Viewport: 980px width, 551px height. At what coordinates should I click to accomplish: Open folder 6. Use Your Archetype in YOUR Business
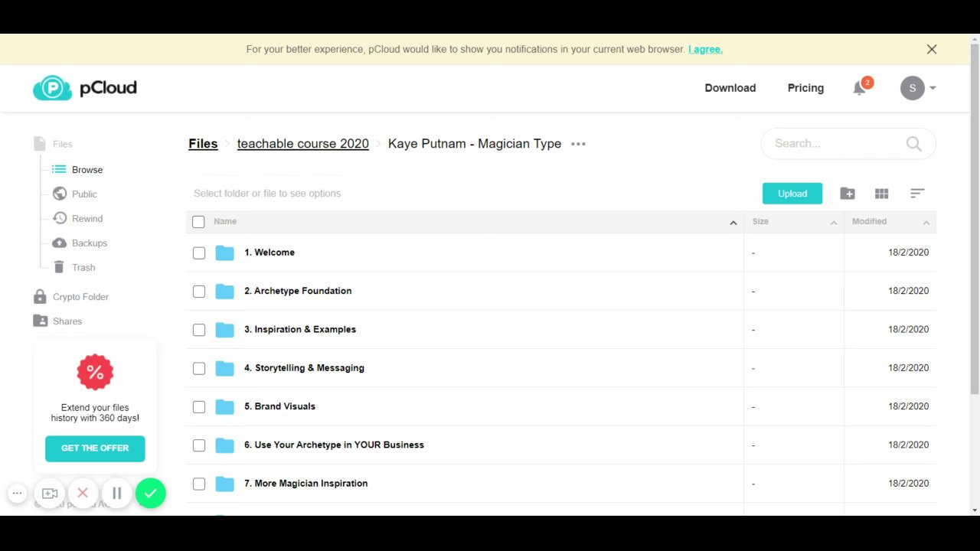[334, 445]
